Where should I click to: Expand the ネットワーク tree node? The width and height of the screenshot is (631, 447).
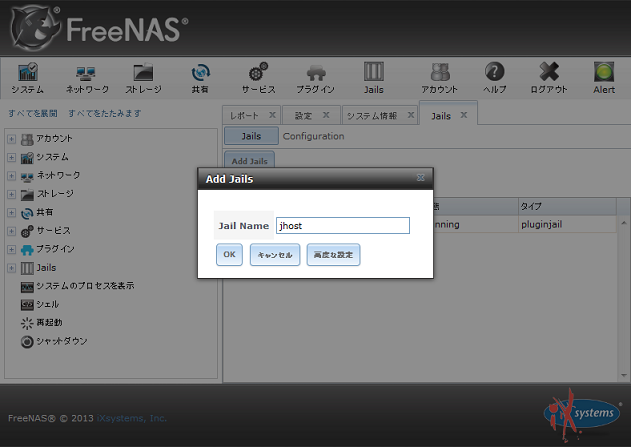[x=11, y=176]
